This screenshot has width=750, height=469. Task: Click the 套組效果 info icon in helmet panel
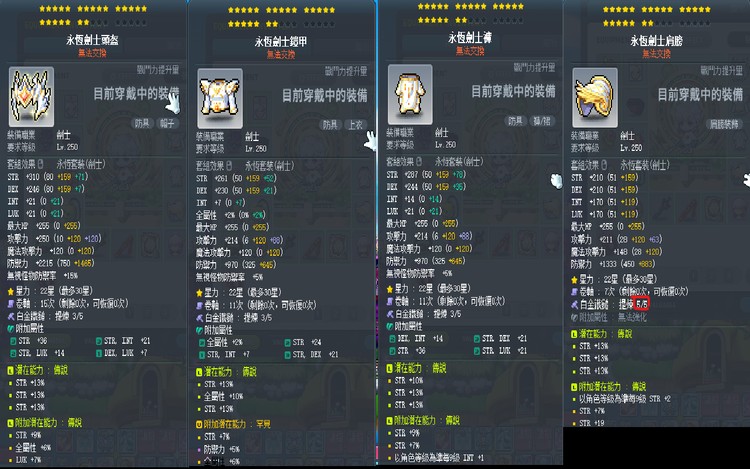coord(41,164)
